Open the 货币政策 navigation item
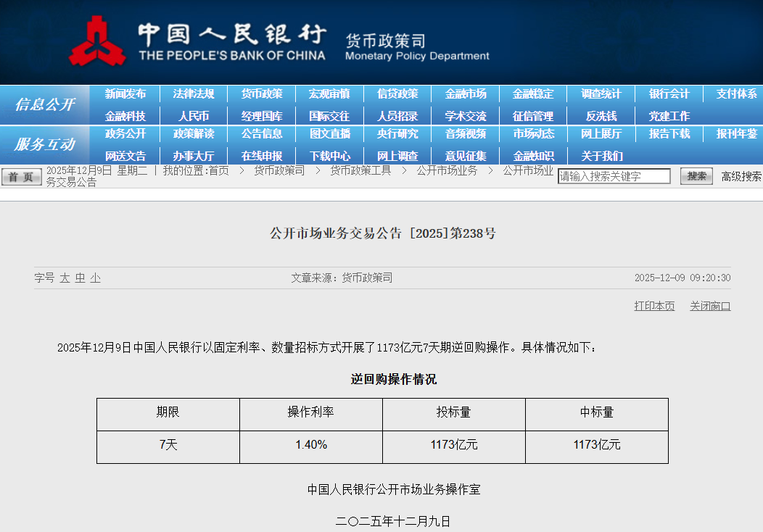The height and width of the screenshot is (532, 763). tap(262, 94)
